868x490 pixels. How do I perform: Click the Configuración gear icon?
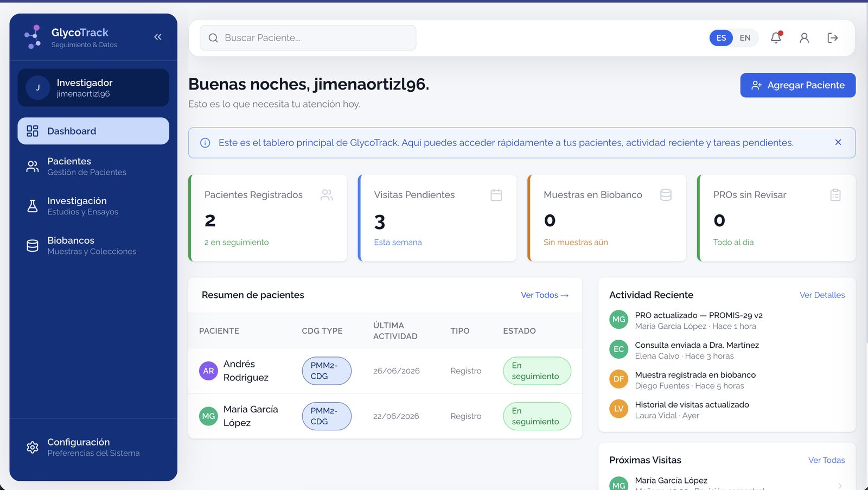point(33,447)
